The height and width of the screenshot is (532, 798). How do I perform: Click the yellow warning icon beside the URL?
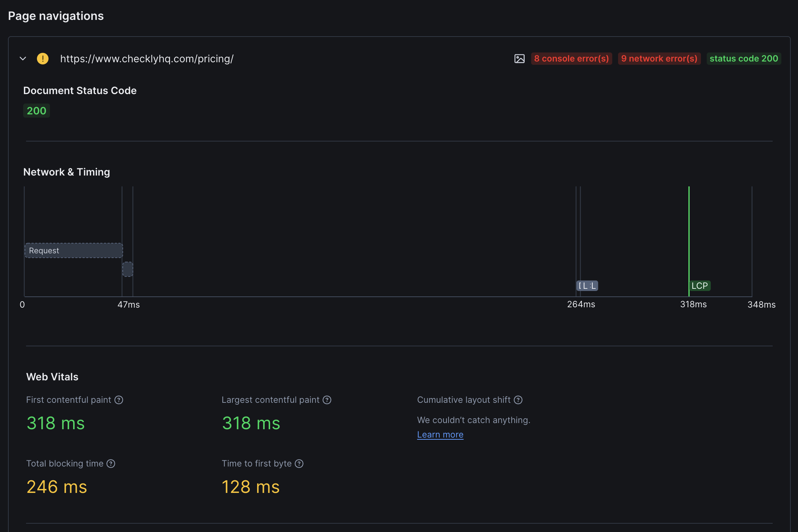(x=43, y=58)
